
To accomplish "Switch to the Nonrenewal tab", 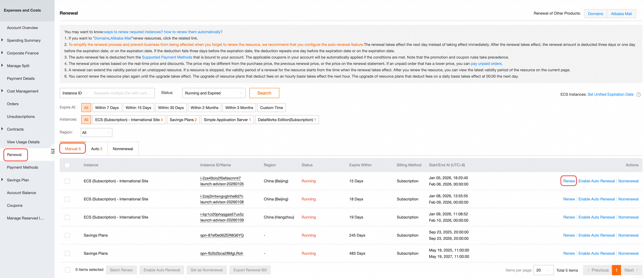I will tap(123, 149).
